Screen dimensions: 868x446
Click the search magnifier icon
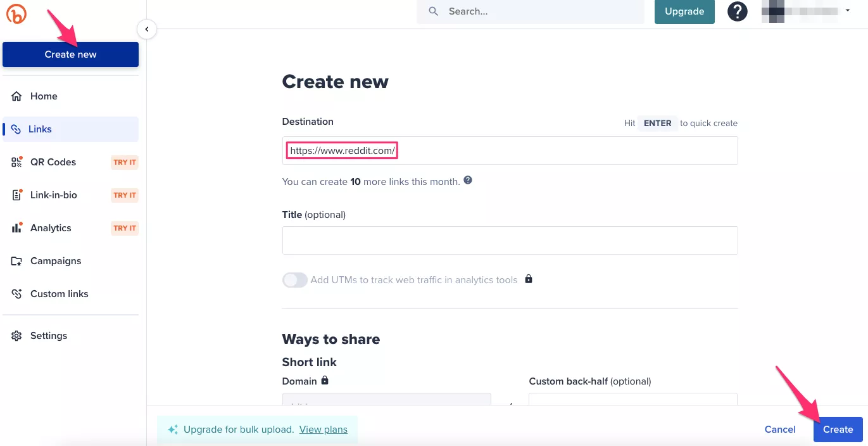click(x=434, y=11)
